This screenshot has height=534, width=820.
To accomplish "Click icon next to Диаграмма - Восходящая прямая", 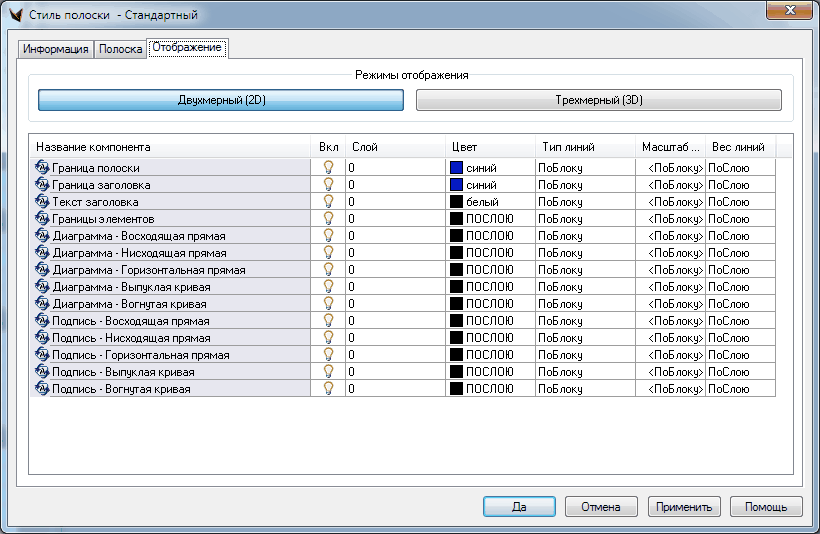I will (x=42, y=236).
